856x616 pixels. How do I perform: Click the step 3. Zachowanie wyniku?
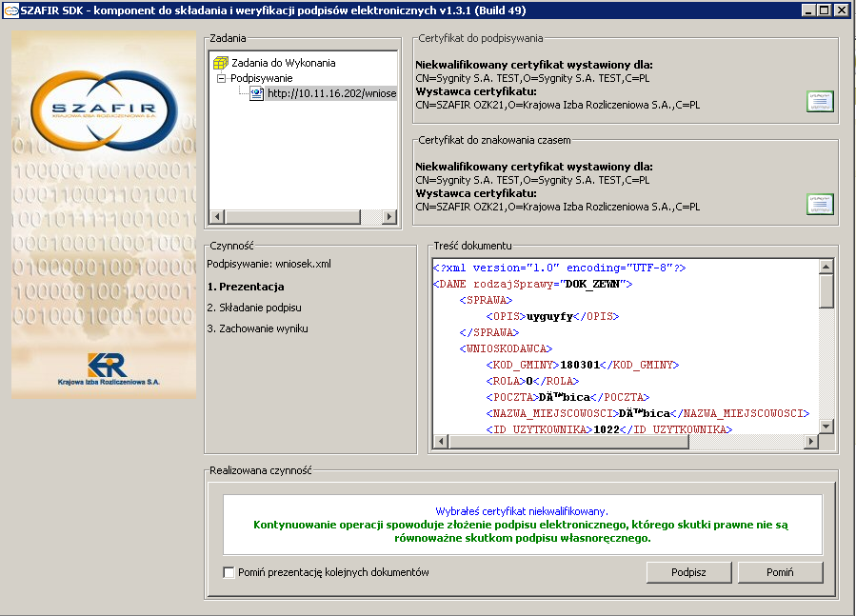click(257, 328)
